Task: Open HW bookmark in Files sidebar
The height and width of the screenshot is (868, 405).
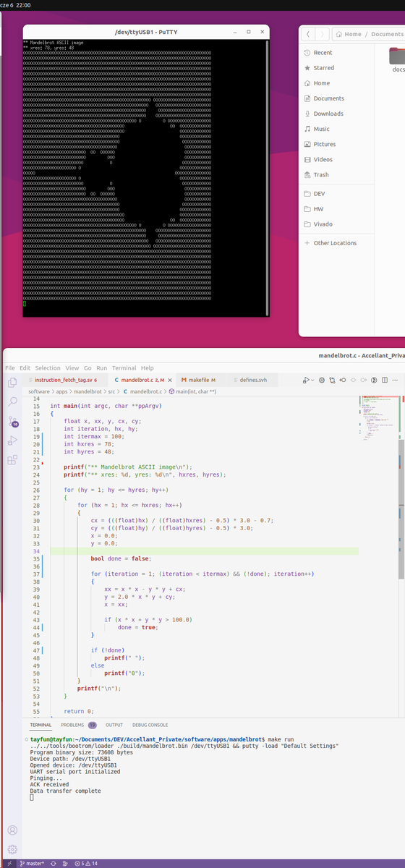Action: tap(337, 209)
